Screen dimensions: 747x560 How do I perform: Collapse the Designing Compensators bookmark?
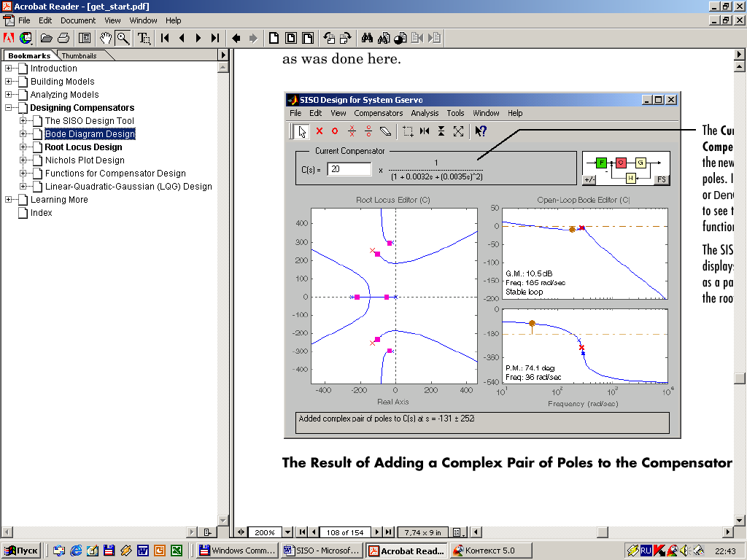[x=9, y=108]
